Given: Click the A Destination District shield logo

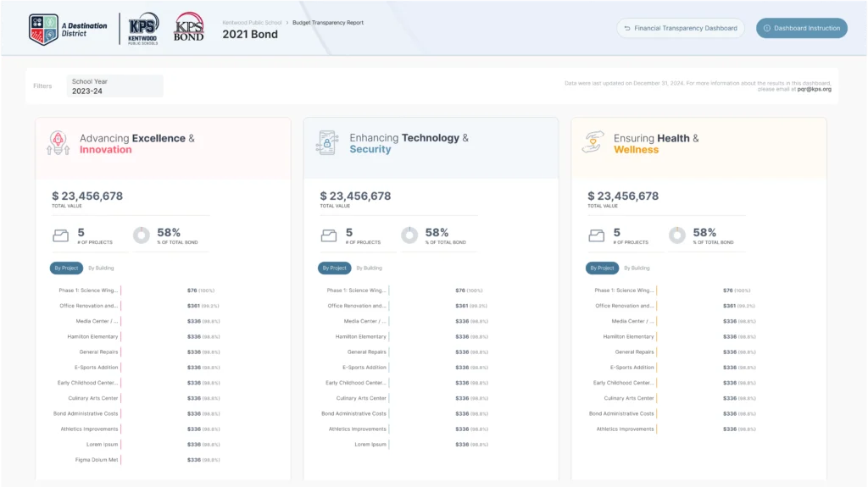Looking at the screenshot, I should [43, 28].
